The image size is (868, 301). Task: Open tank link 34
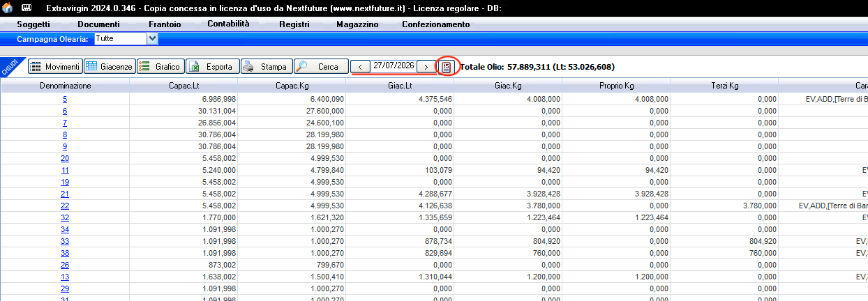pos(65,229)
